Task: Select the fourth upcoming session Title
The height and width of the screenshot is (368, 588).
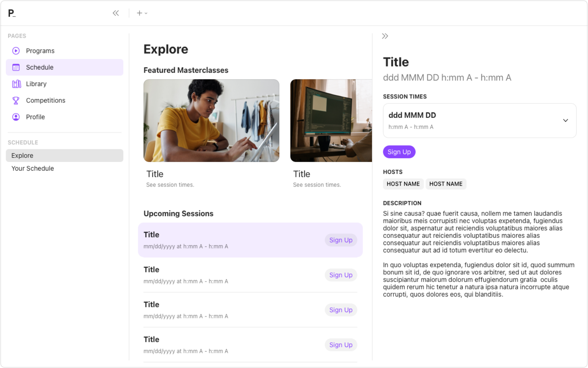Action: tap(151, 340)
